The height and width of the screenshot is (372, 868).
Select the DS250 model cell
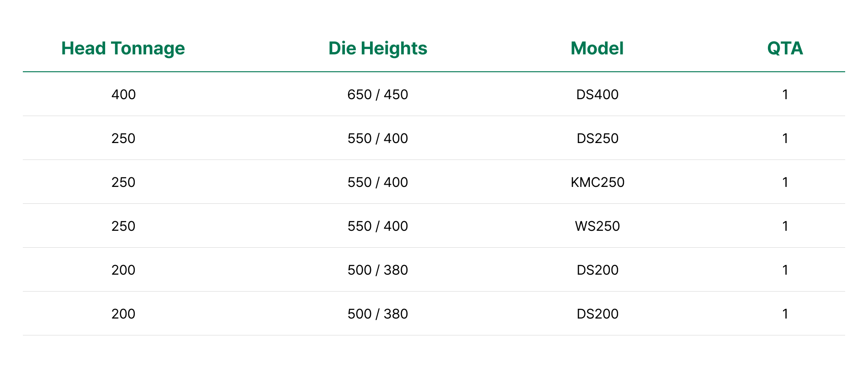pos(597,138)
